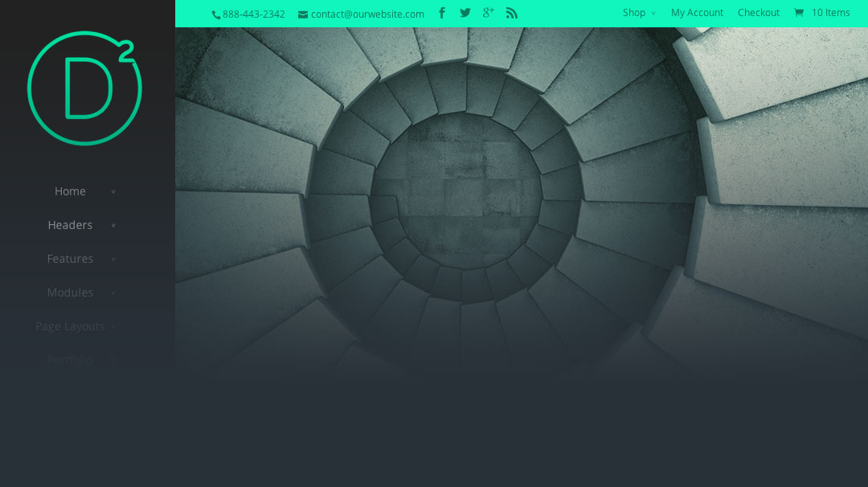Click the contact@ourwebsite.com email address
The width and height of the screenshot is (868, 487).
point(367,14)
